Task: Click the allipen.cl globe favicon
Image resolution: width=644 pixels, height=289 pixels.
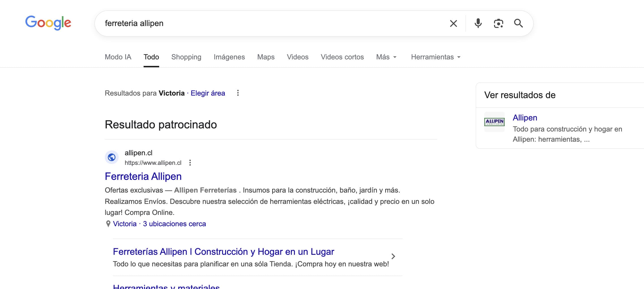Action: coord(112,157)
